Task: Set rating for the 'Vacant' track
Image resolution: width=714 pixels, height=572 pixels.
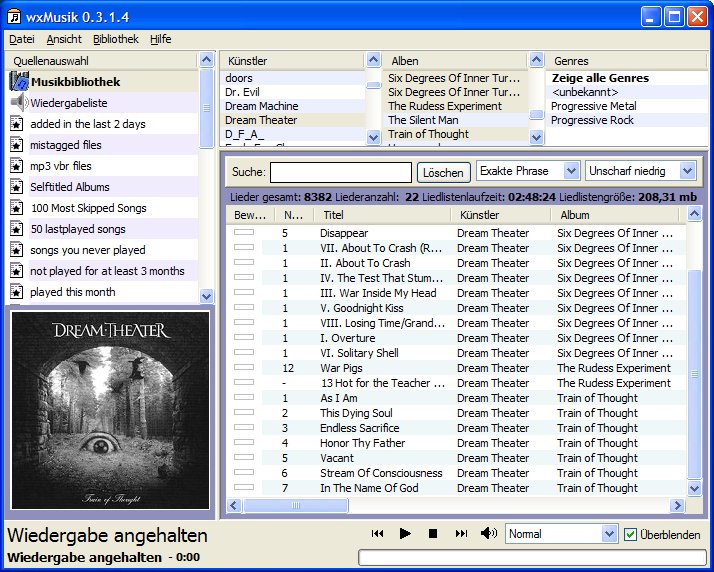Action: (x=244, y=457)
